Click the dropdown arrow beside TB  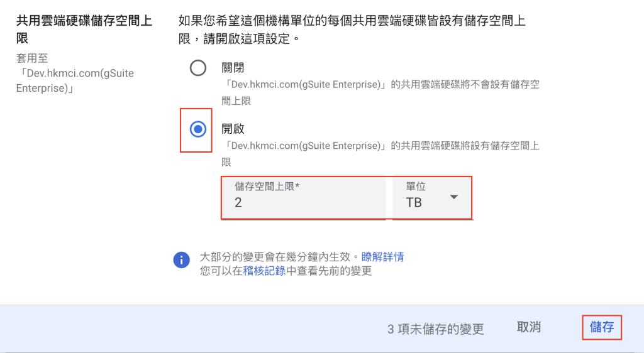[454, 197]
